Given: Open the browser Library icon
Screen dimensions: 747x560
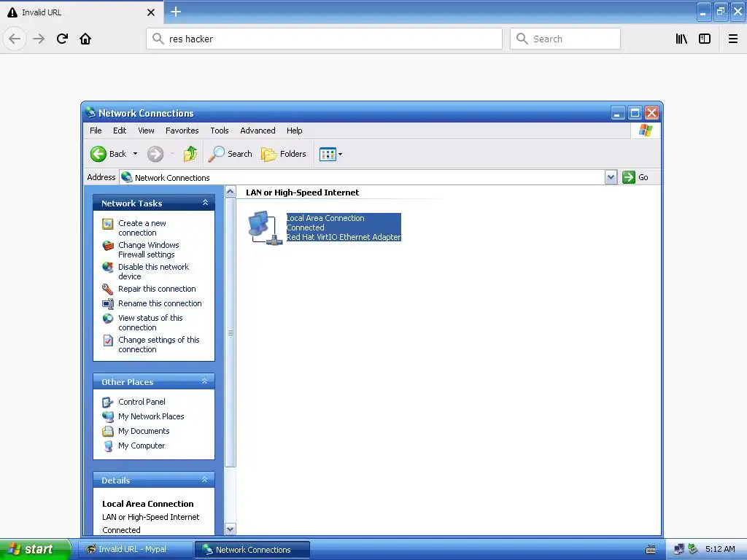Looking at the screenshot, I should (x=681, y=39).
